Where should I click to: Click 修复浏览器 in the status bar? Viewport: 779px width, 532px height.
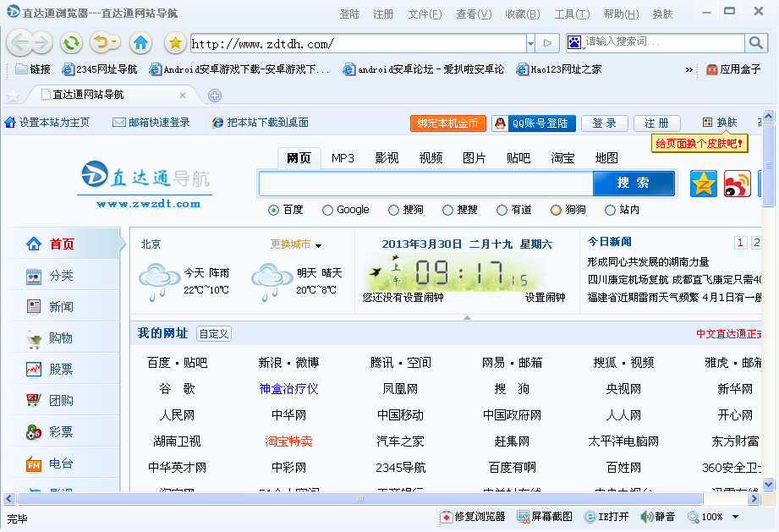[473, 517]
